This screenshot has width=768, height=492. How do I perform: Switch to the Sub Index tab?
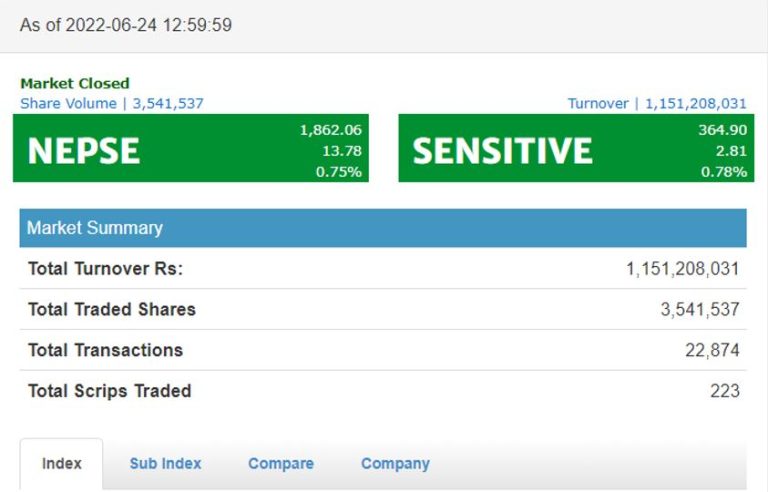pyautogui.click(x=165, y=464)
